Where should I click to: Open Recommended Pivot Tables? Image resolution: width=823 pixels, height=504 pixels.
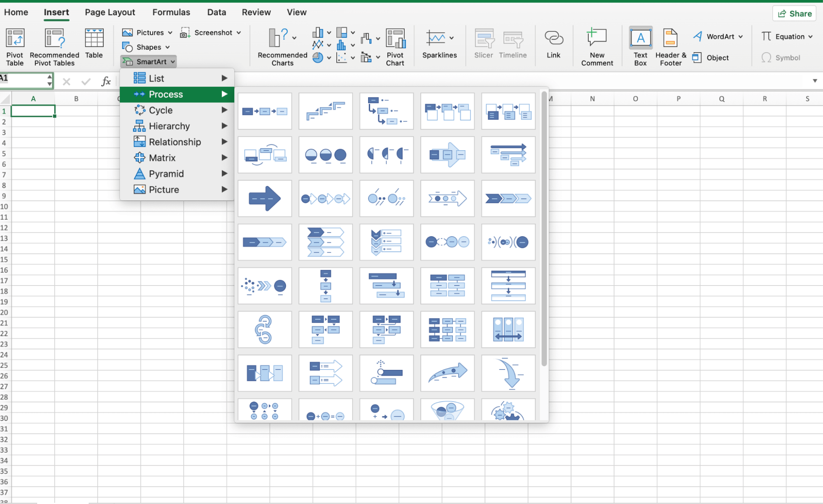(54, 46)
